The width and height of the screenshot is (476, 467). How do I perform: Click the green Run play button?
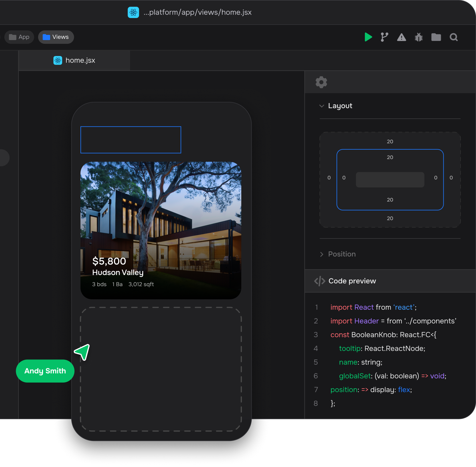(x=368, y=37)
